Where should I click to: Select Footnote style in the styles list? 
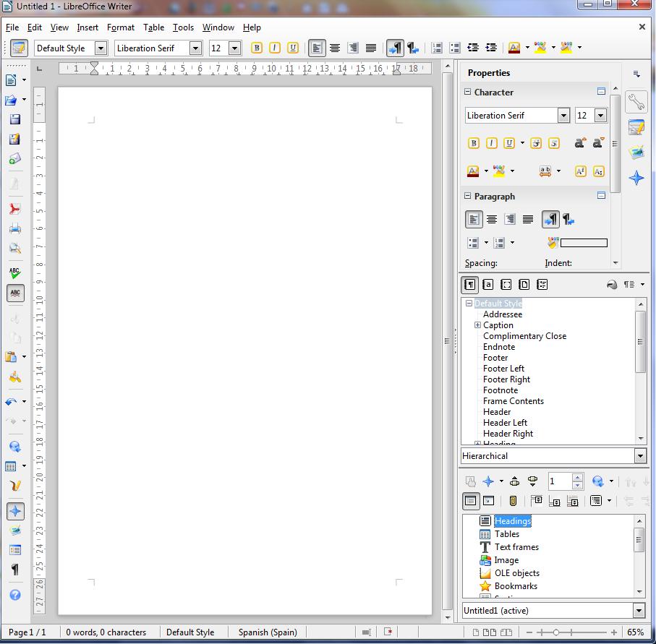pos(500,390)
